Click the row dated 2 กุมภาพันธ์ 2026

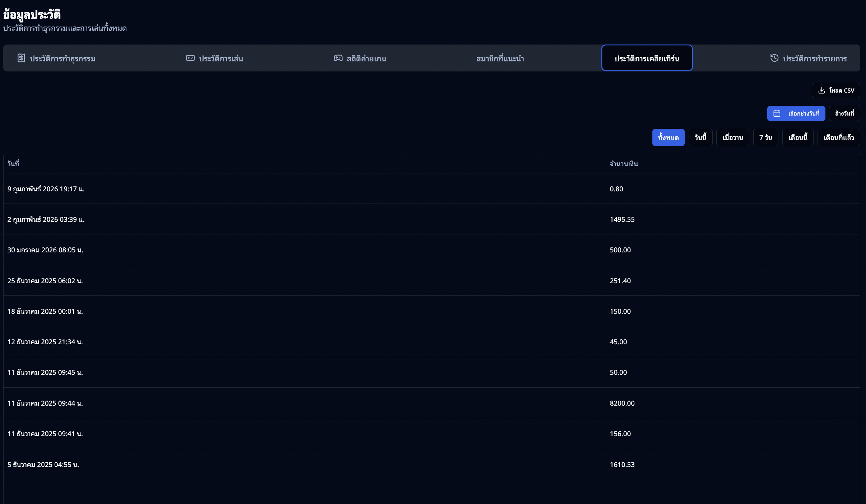46,219
